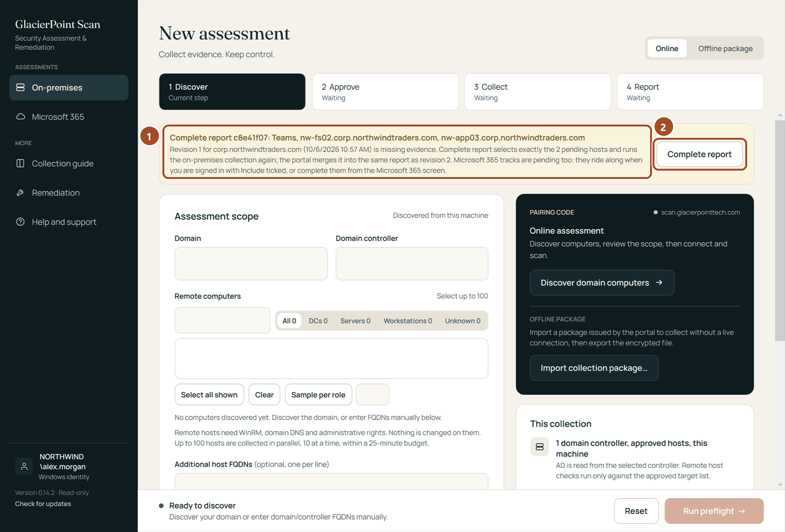Click the Check for updates link
Screen dimensions: 785x532
(43, 504)
